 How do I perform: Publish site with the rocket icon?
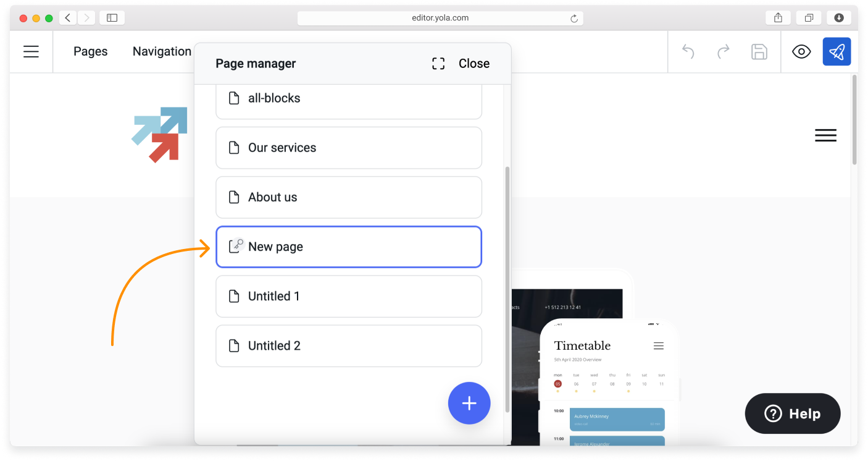point(837,52)
